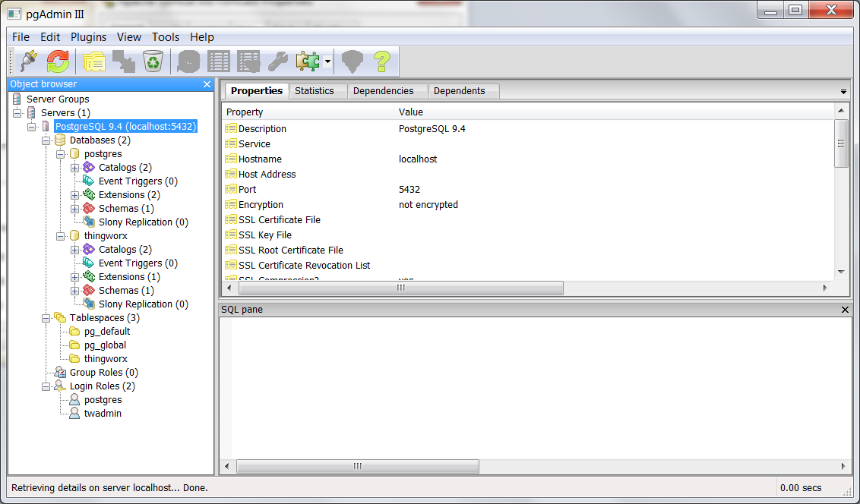Open the Tools menu
This screenshot has height=504, width=860.
[166, 36]
